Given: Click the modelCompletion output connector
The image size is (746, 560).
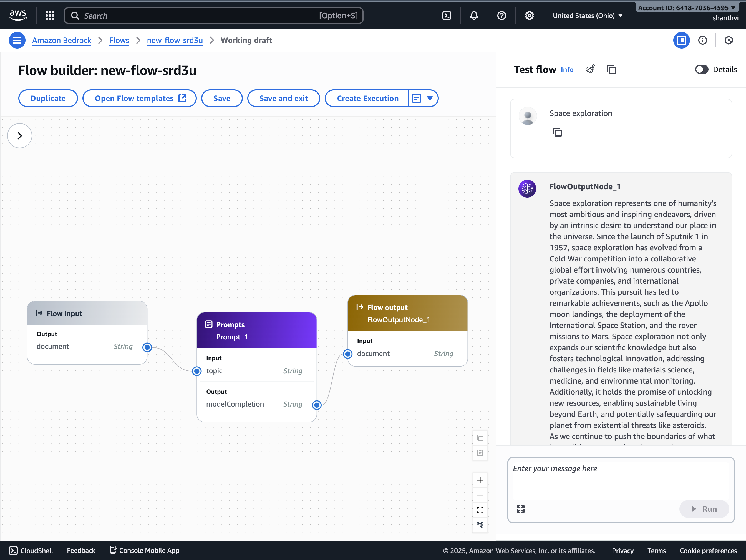Looking at the screenshot, I should coord(317,405).
